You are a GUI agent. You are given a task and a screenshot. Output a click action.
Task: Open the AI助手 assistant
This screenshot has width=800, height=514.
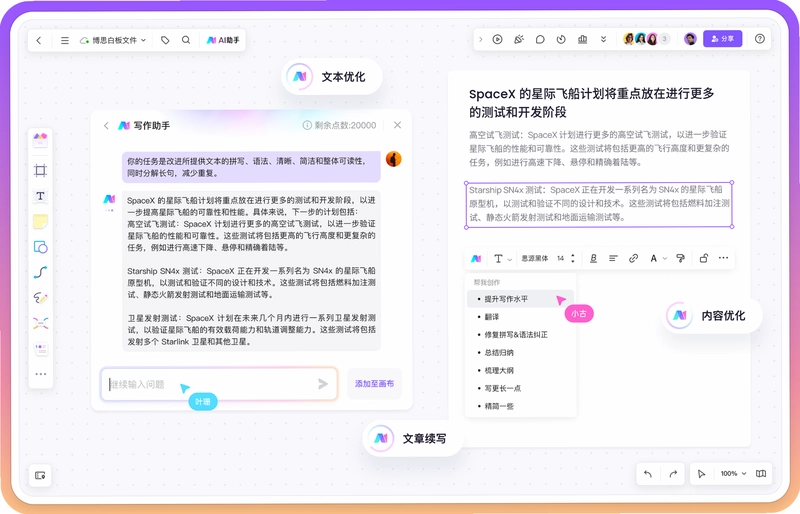223,40
